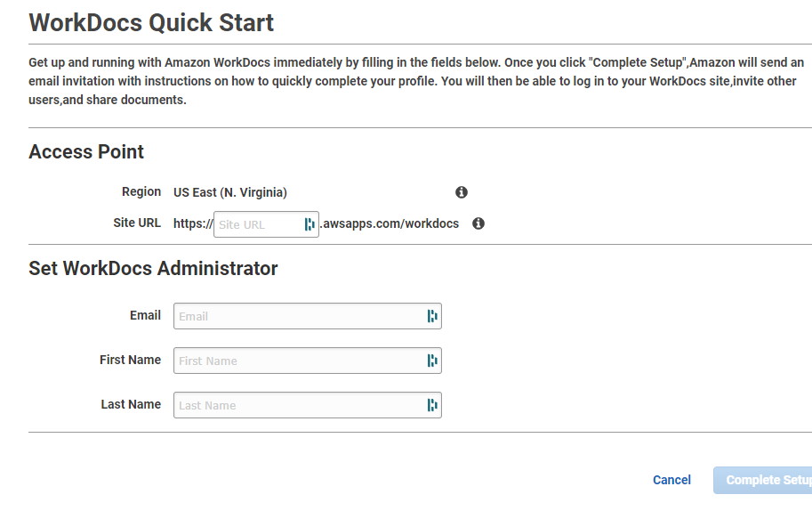Click the Last Name label
The width and height of the screenshot is (812, 519).
click(131, 404)
